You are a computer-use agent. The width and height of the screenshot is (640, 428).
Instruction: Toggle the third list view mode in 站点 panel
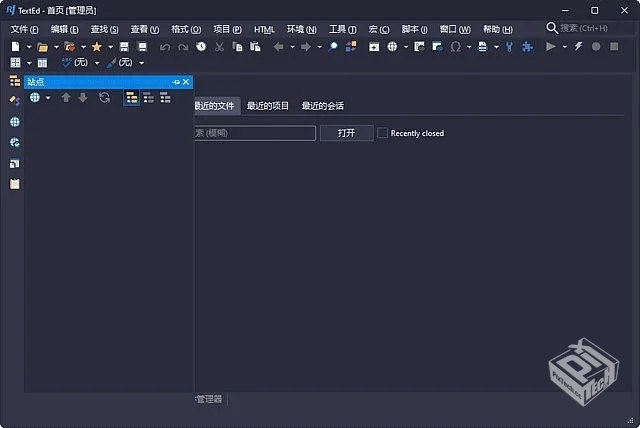(x=165, y=98)
